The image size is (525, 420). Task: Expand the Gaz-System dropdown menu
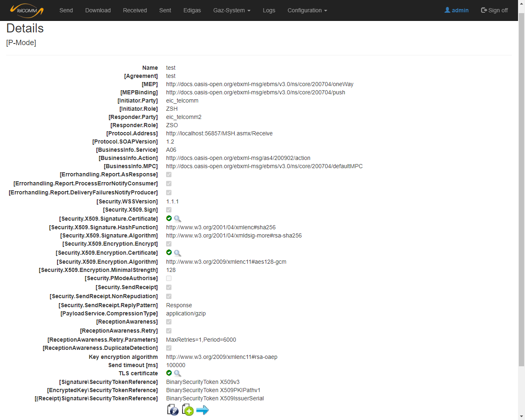click(x=232, y=10)
